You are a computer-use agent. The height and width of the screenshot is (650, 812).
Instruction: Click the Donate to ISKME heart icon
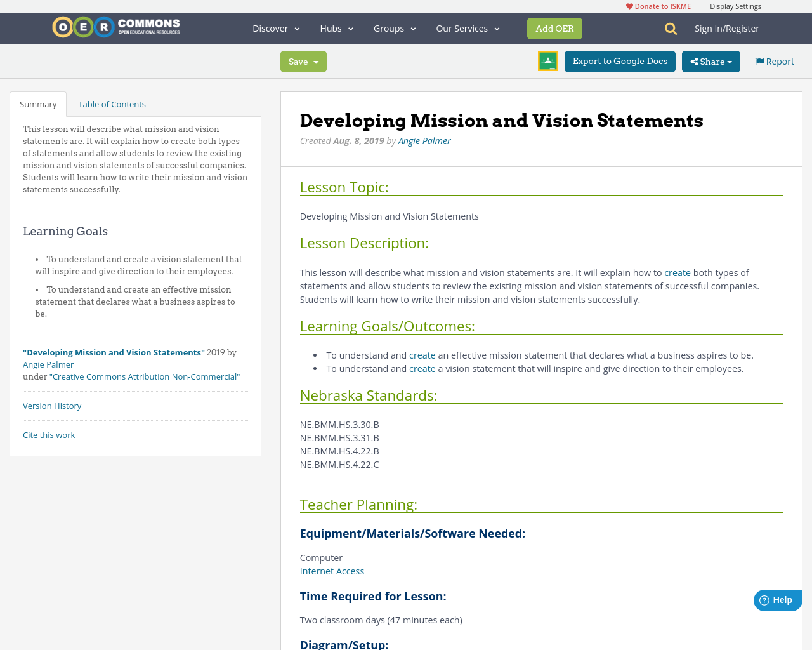[x=629, y=5]
